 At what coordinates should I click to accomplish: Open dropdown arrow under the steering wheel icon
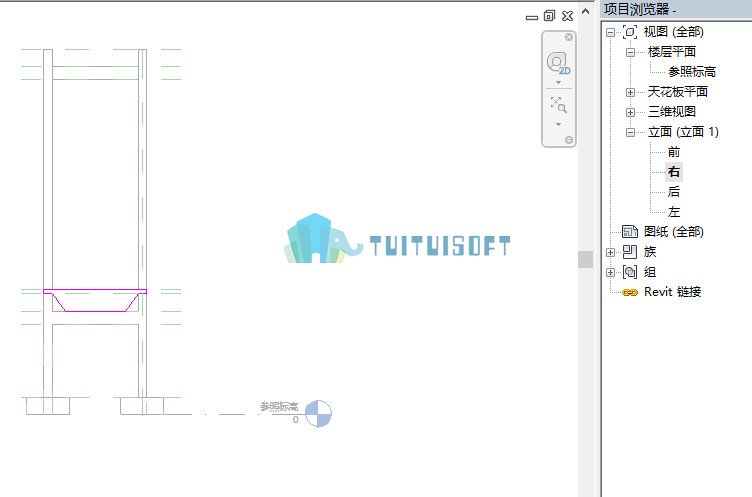[558, 83]
